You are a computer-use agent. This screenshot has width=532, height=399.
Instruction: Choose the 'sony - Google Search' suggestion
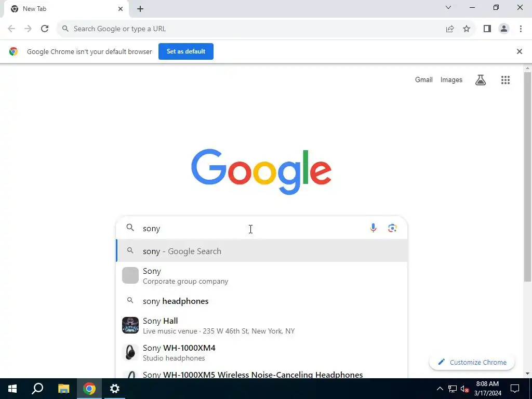262,251
